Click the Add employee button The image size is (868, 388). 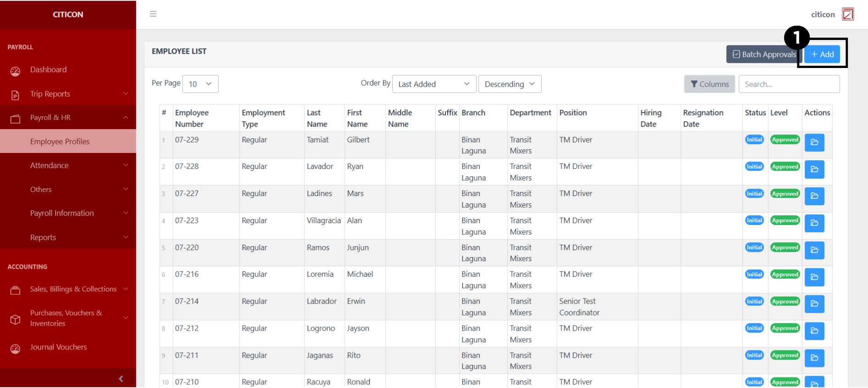[x=822, y=54]
